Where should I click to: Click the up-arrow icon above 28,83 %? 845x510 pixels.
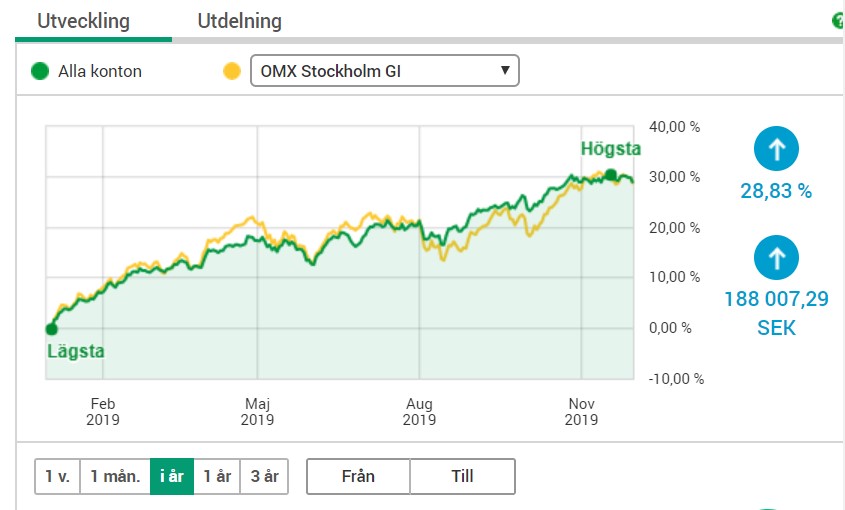point(776,148)
